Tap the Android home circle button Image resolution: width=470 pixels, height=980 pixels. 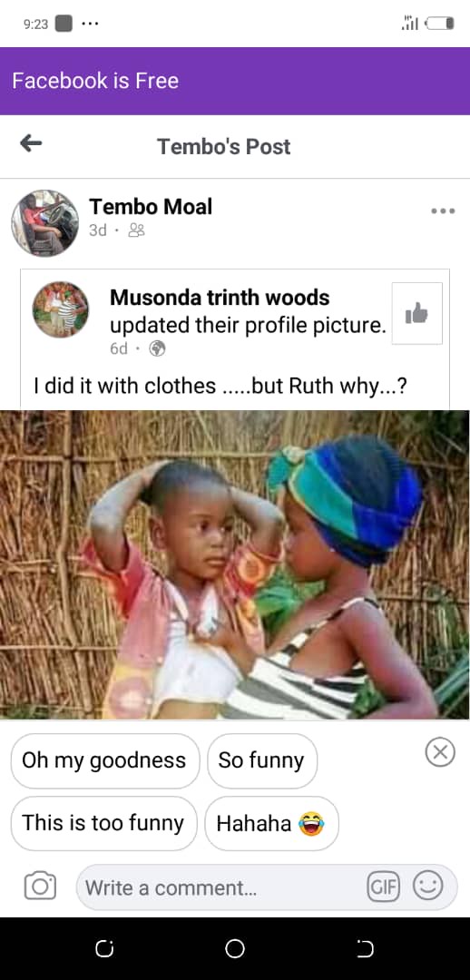pyautogui.click(x=235, y=949)
